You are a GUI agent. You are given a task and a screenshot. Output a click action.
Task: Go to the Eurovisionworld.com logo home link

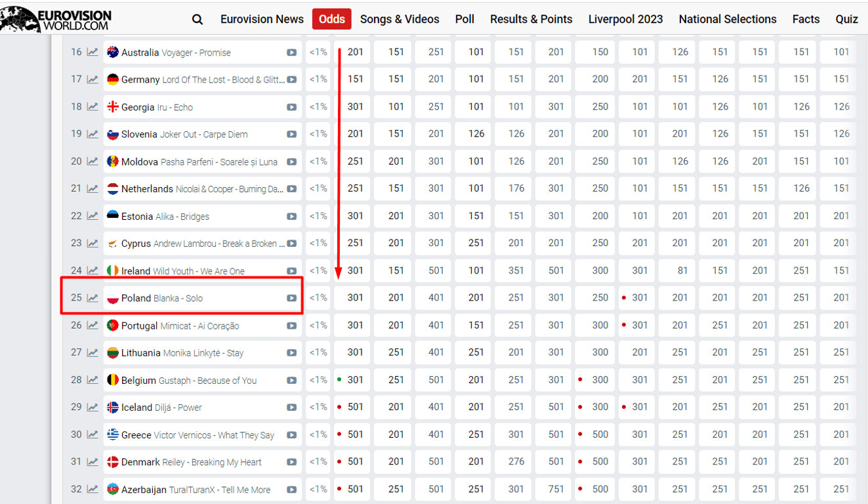point(56,20)
